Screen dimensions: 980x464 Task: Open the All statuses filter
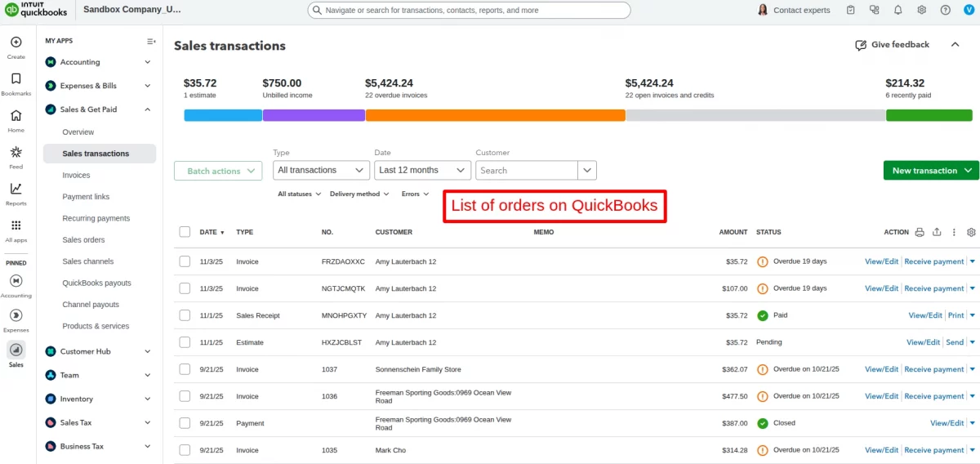(x=298, y=194)
